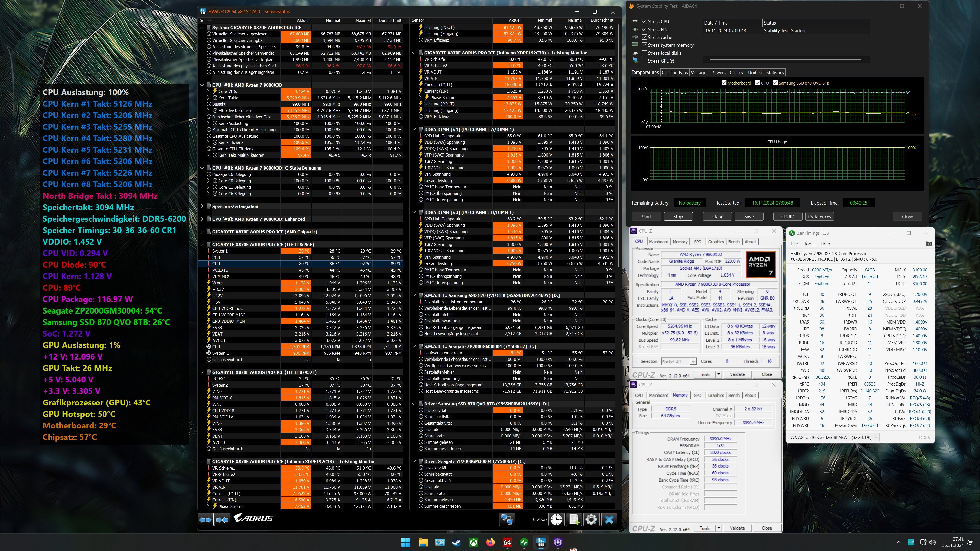The height and width of the screenshot is (551, 980).
Task: Open Steam from the taskbar
Action: (x=457, y=542)
